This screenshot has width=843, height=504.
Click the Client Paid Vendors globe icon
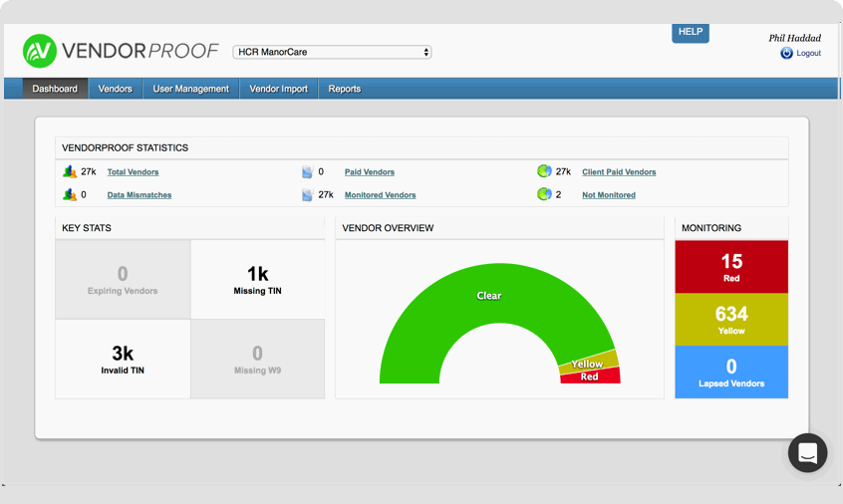[544, 171]
